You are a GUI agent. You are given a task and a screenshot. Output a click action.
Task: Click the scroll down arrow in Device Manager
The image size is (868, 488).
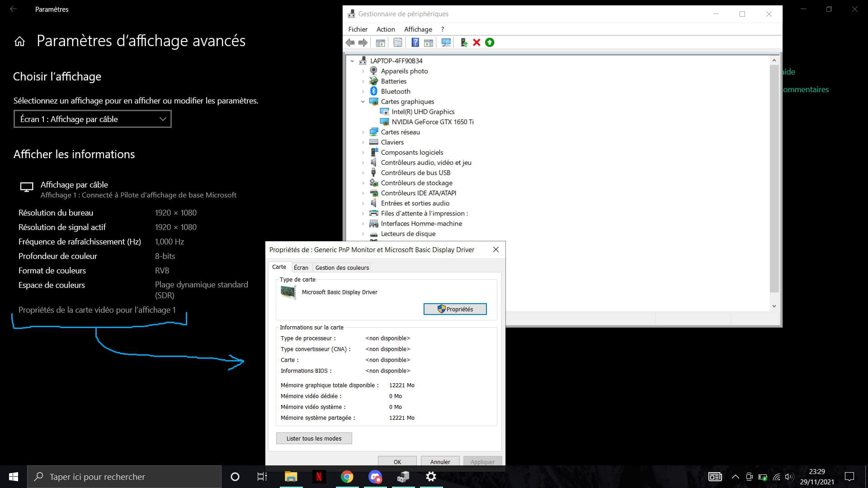pos(774,306)
